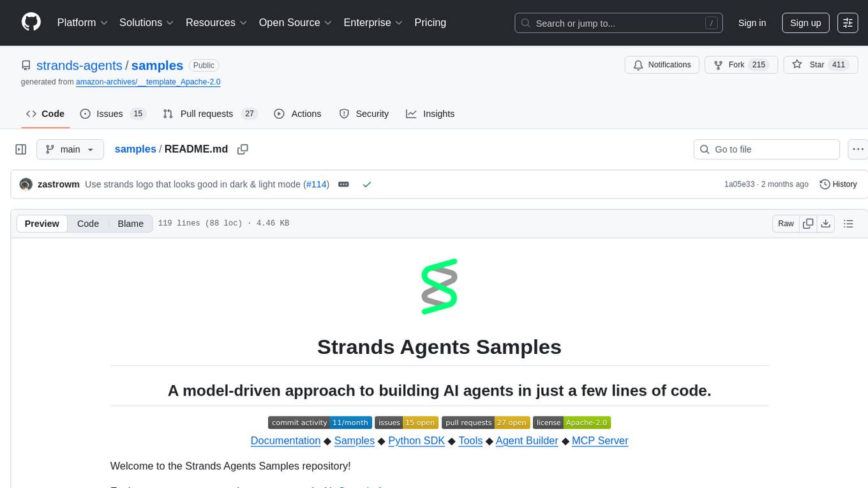This screenshot has width=868, height=488.
Task: Open the appearance settings icon in the header
Action: point(848,23)
